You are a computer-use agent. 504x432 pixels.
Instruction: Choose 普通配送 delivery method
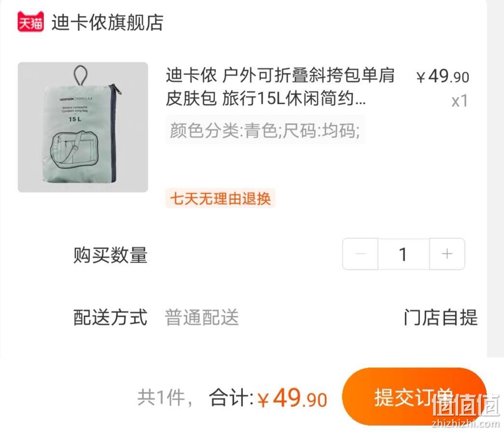point(201,317)
